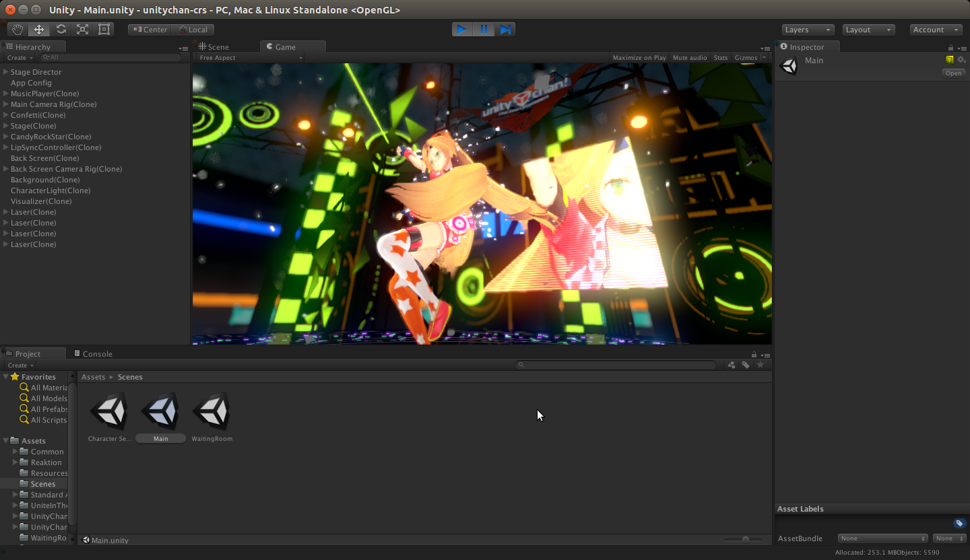Click the save search star icon

coord(761,365)
